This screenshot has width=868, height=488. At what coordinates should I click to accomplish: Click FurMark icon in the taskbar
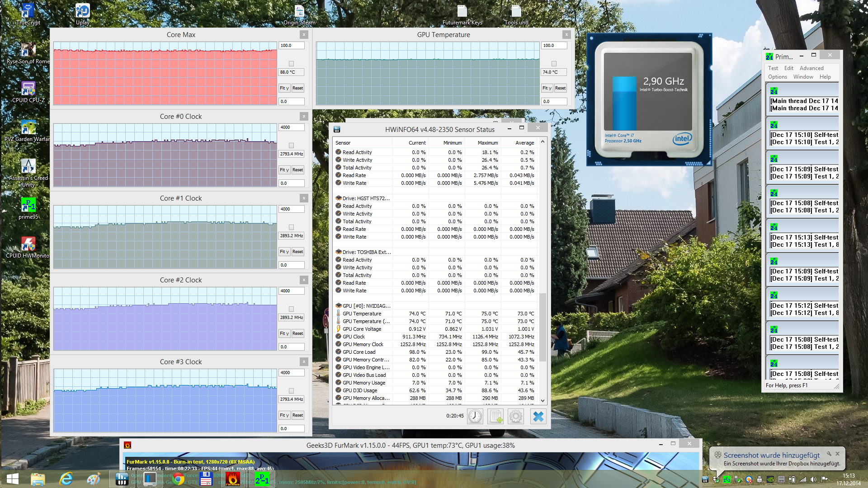coord(233,479)
